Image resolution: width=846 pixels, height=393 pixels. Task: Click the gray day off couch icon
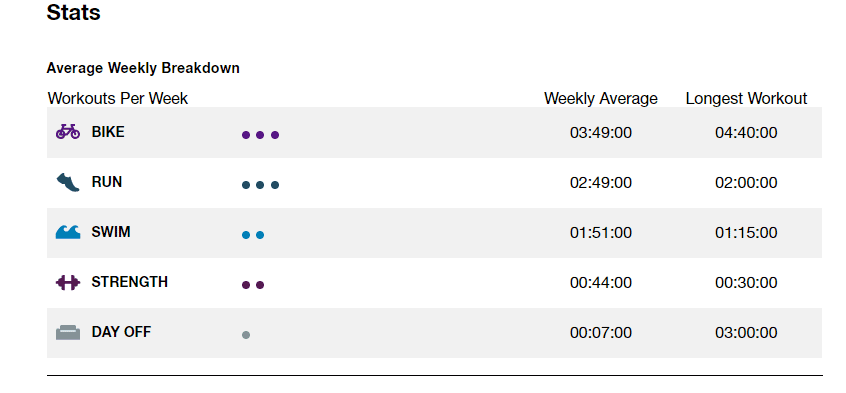68,333
